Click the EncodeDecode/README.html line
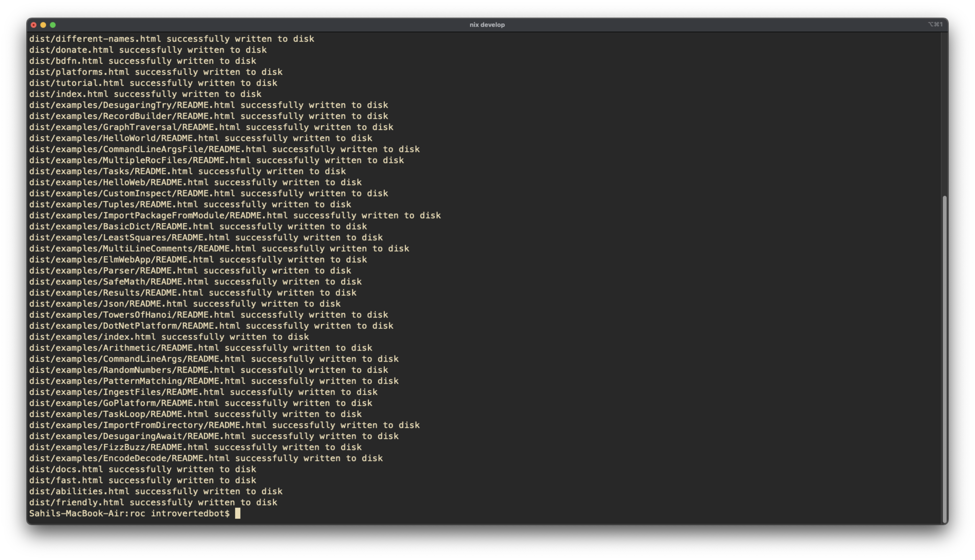Image resolution: width=975 pixels, height=560 pixels. [206, 458]
